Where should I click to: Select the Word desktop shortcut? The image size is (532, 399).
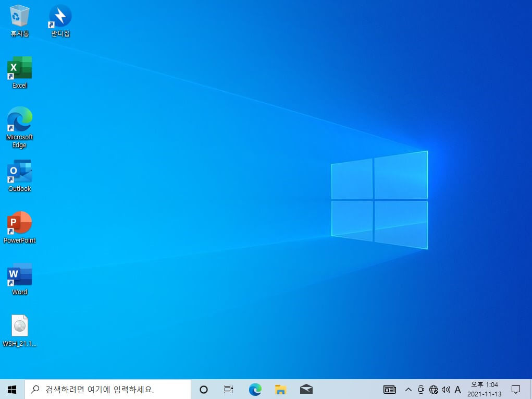(20, 279)
